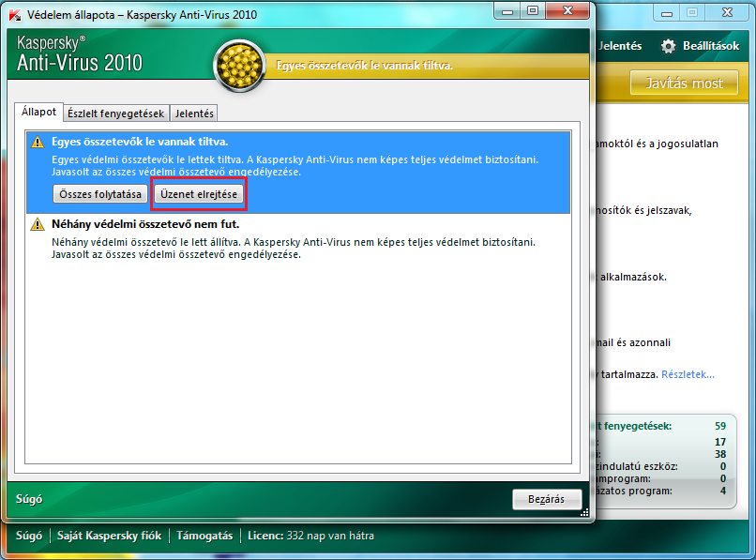The image size is (756, 560).
Task: Open the Súgó link in dialog footer
Action: coord(29,499)
